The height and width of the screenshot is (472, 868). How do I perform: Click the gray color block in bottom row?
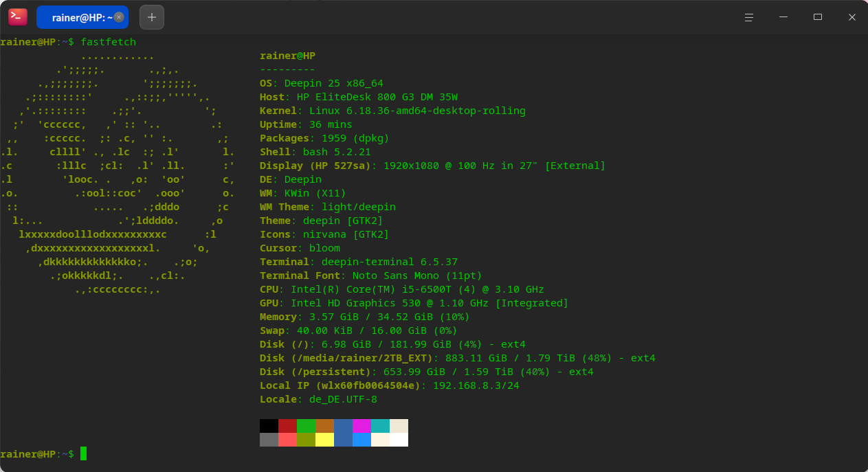[x=269, y=440]
